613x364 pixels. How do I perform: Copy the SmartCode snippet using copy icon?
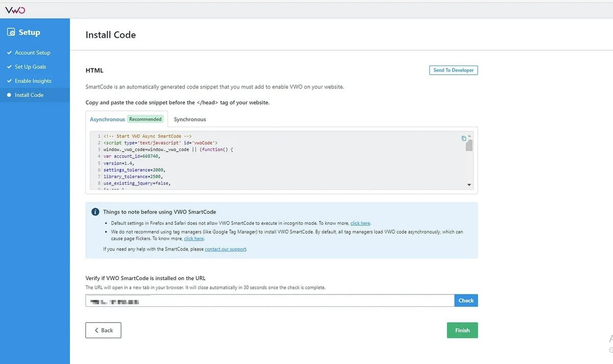463,138
